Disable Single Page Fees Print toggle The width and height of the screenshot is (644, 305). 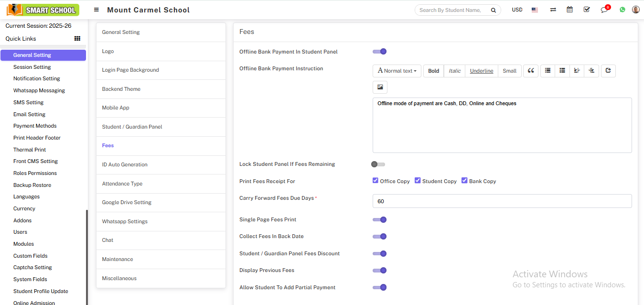379,220
